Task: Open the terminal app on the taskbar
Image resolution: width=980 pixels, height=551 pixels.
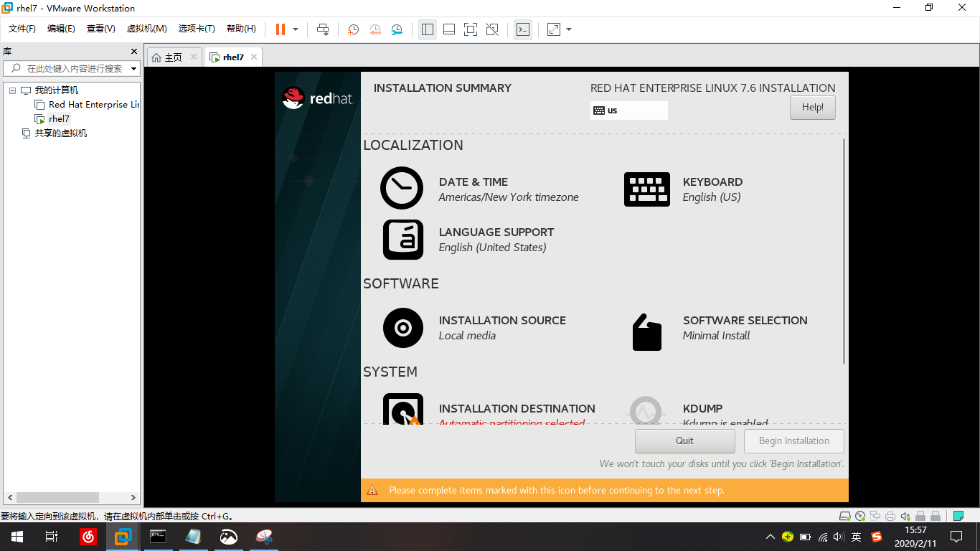Action: (x=159, y=536)
